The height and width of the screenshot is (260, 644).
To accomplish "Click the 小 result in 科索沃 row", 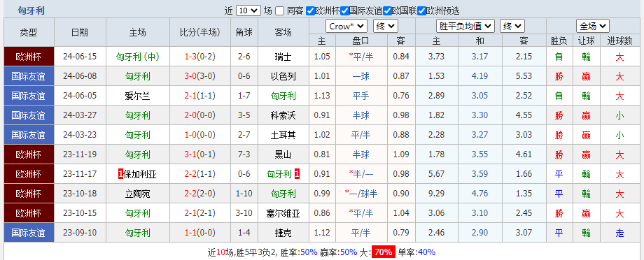I will coord(619,115).
